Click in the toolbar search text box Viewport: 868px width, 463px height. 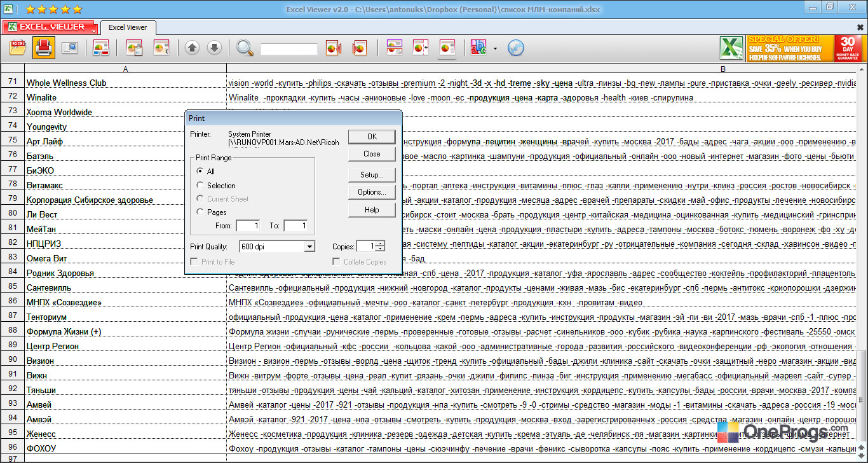click(x=288, y=49)
